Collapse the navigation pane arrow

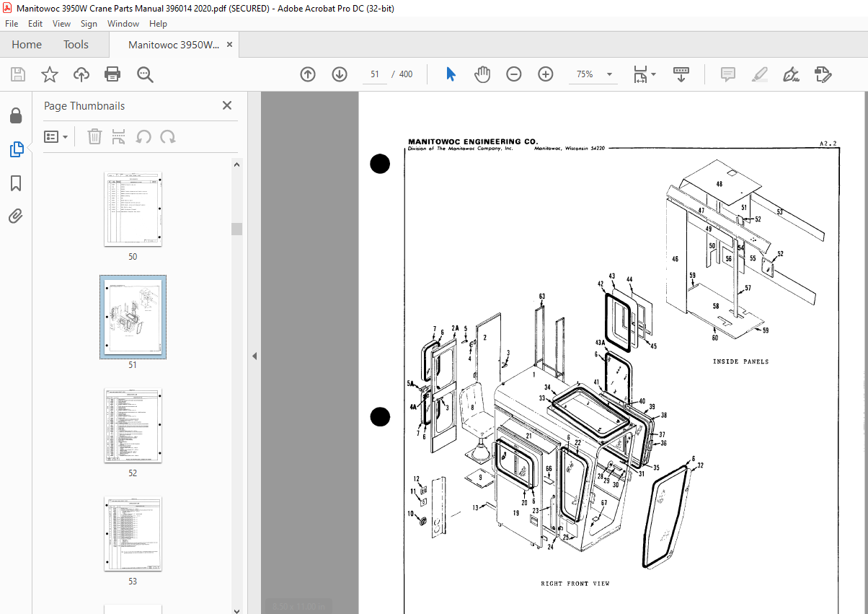pos(254,356)
